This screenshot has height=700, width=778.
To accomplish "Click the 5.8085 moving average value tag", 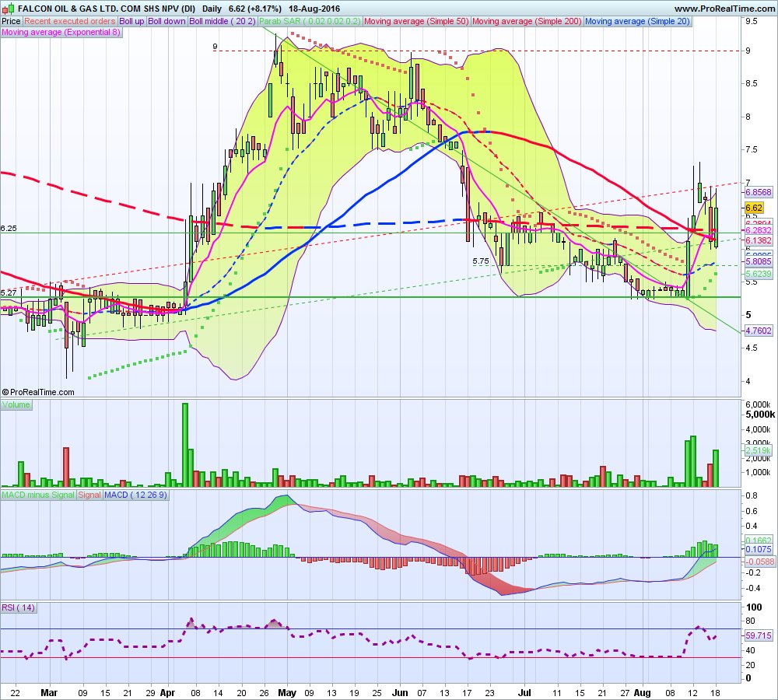I will click(x=758, y=261).
